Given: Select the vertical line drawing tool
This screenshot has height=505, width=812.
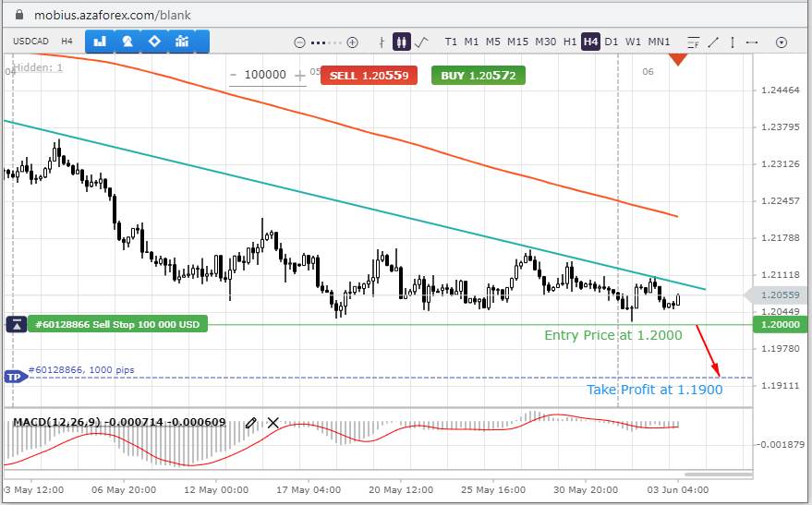Looking at the screenshot, I should tap(733, 42).
